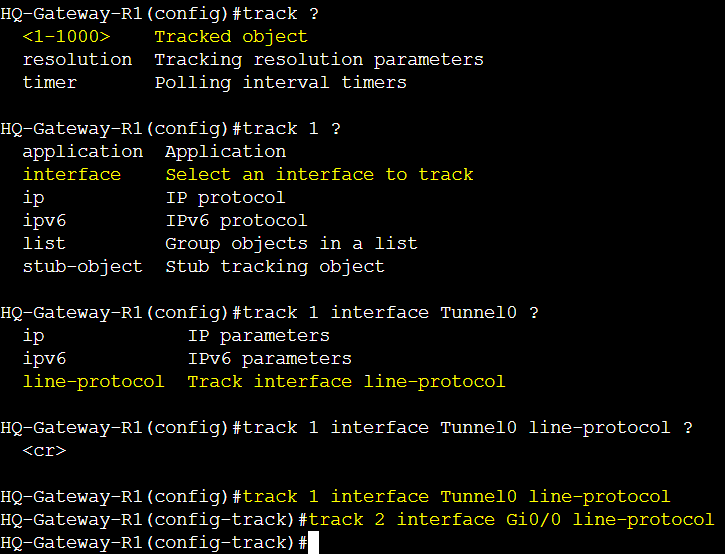Click the 'resolution' keyword in track help
The height and width of the screenshot is (554, 725).
click(77, 60)
